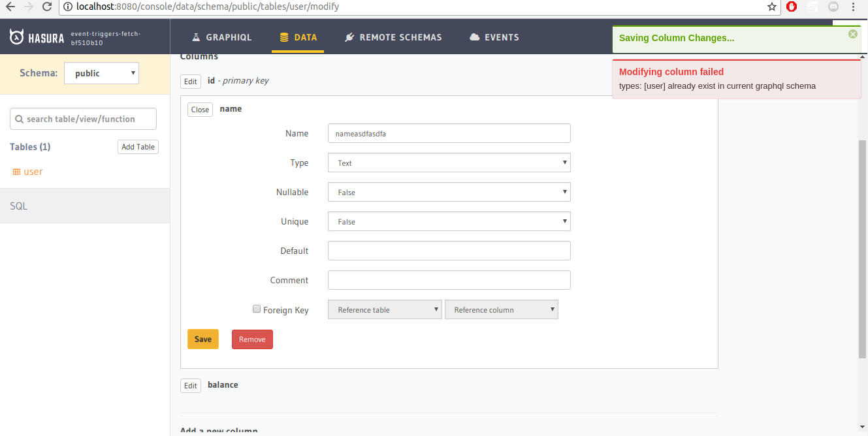Click the Add Table button
Screen dimensions: 868x436
137,146
